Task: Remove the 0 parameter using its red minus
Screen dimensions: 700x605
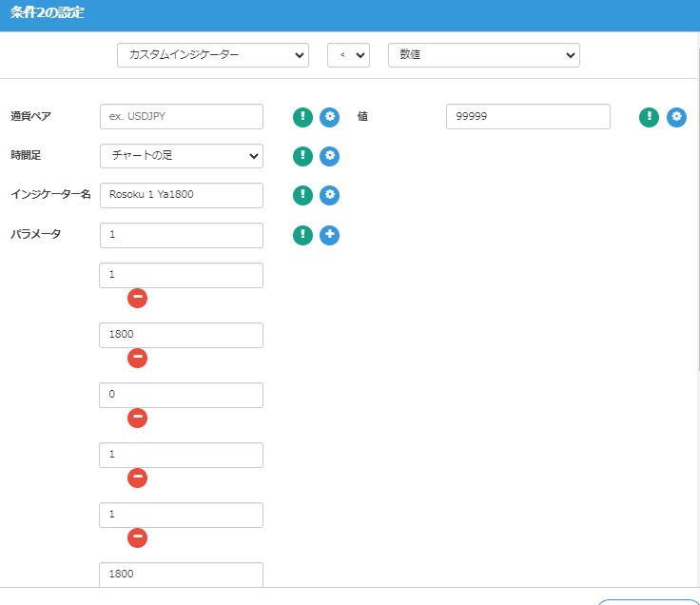Action: pyautogui.click(x=137, y=418)
